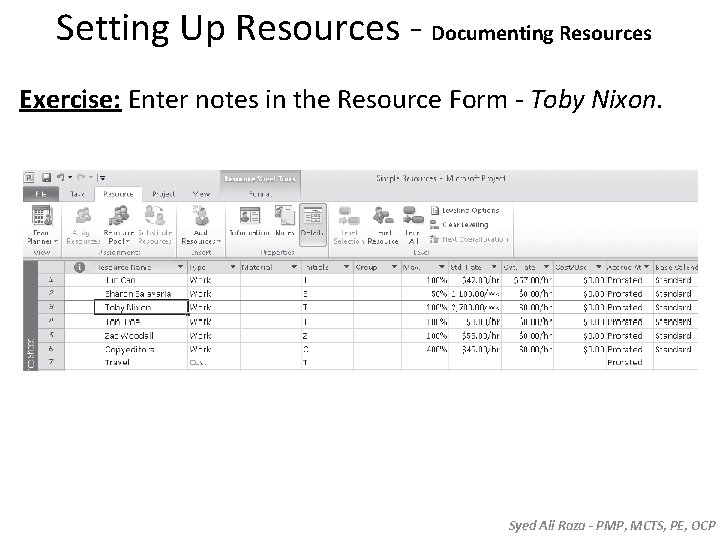Click the Substitute Resources icon
Image resolution: width=720 pixels, height=540 pixels.
(155, 215)
